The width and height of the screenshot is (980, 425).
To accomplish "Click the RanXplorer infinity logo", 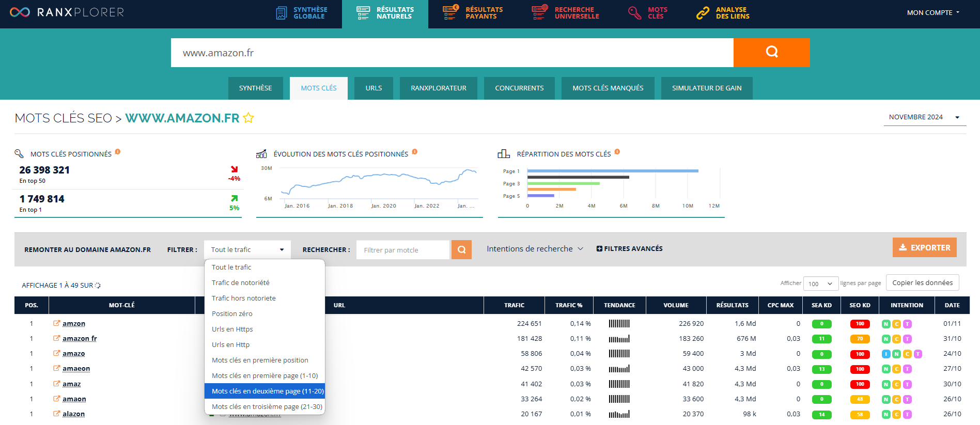I will [20, 12].
